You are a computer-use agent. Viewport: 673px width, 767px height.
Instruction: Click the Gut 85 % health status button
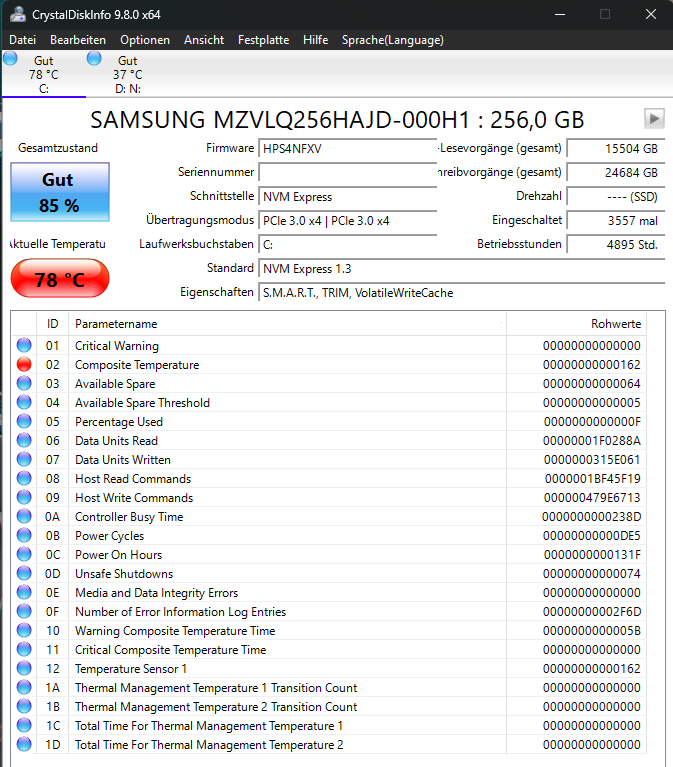point(60,192)
